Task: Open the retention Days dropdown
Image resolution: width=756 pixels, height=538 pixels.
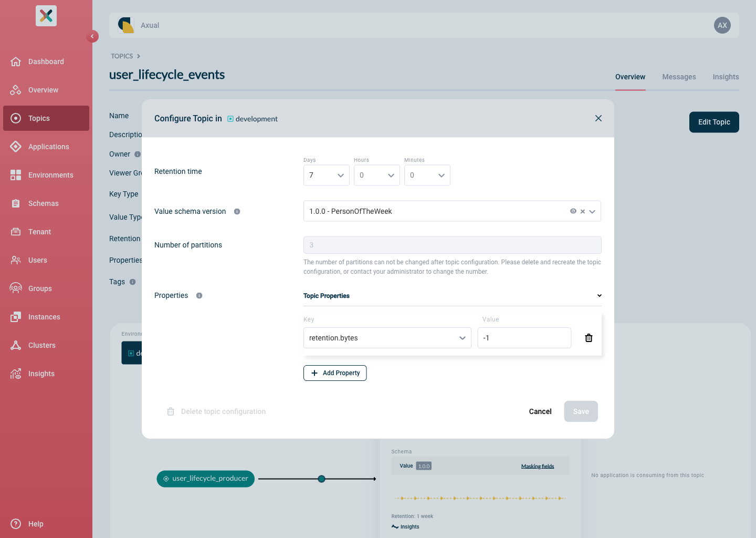Action: pos(327,175)
